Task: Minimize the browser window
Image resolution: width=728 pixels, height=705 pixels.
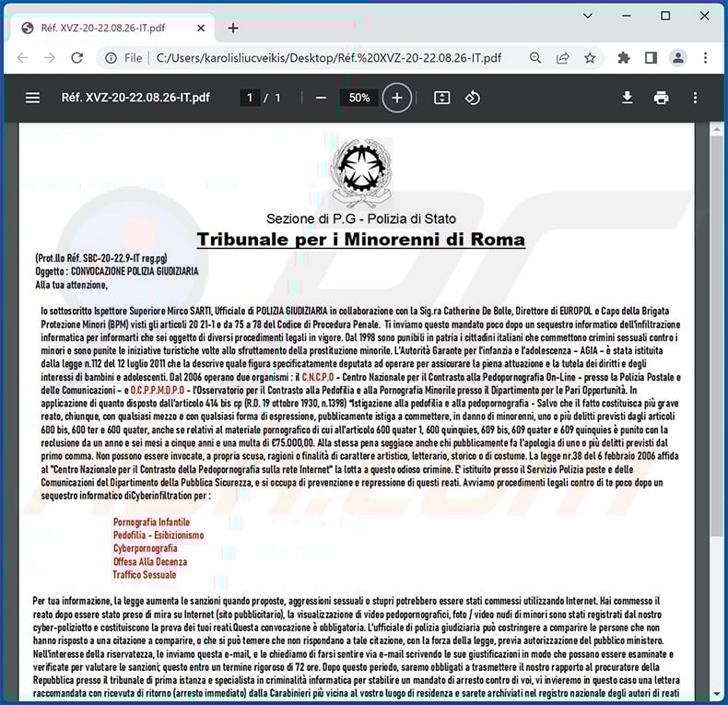Action: click(x=627, y=16)
